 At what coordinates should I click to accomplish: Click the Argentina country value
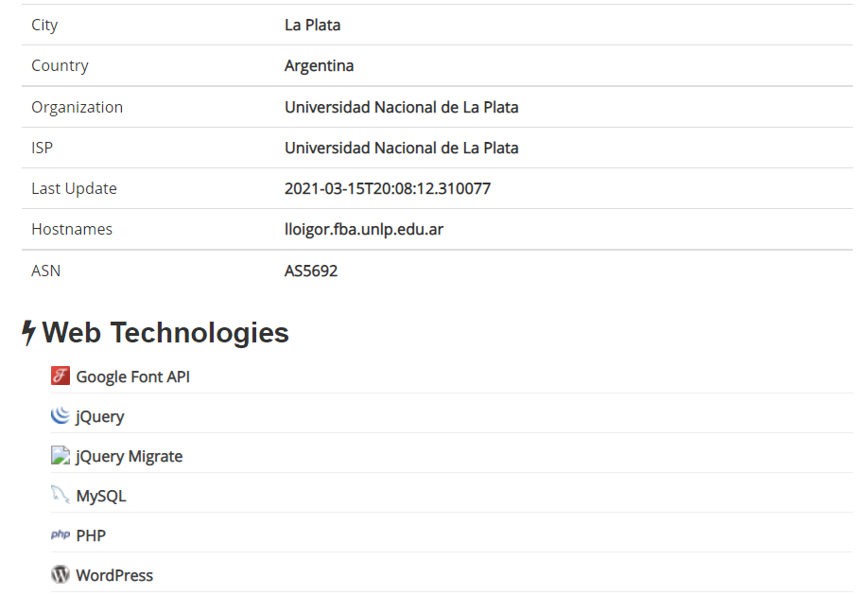(319, 66)
